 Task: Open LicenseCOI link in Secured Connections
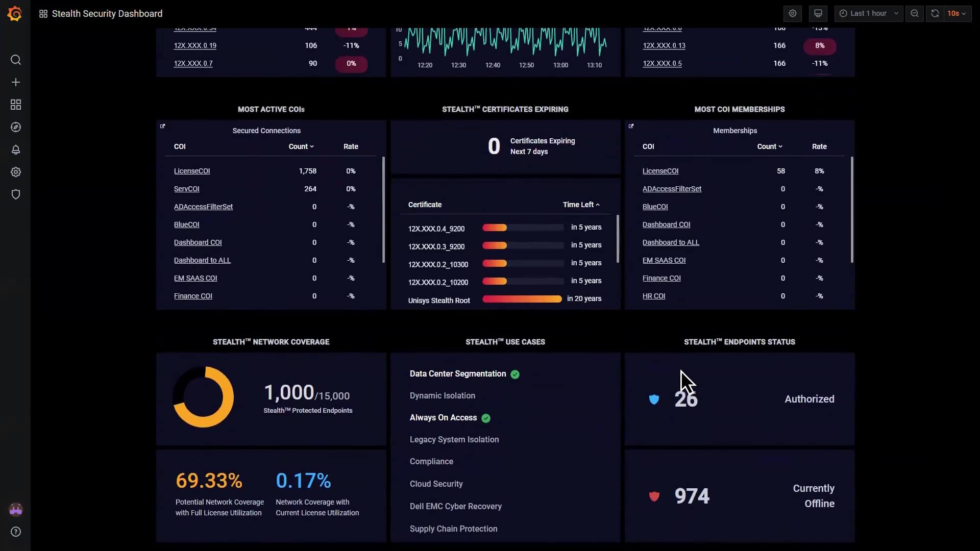[192, 171]
